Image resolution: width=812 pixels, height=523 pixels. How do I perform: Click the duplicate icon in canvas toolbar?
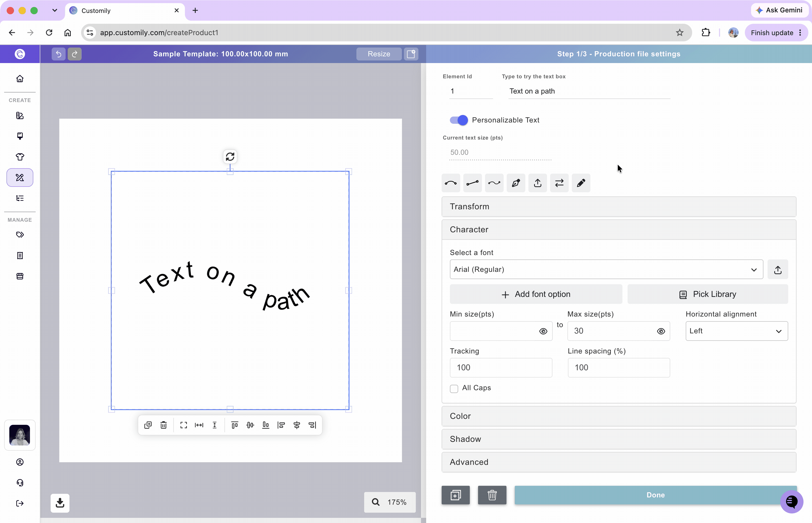coord(148,425)
